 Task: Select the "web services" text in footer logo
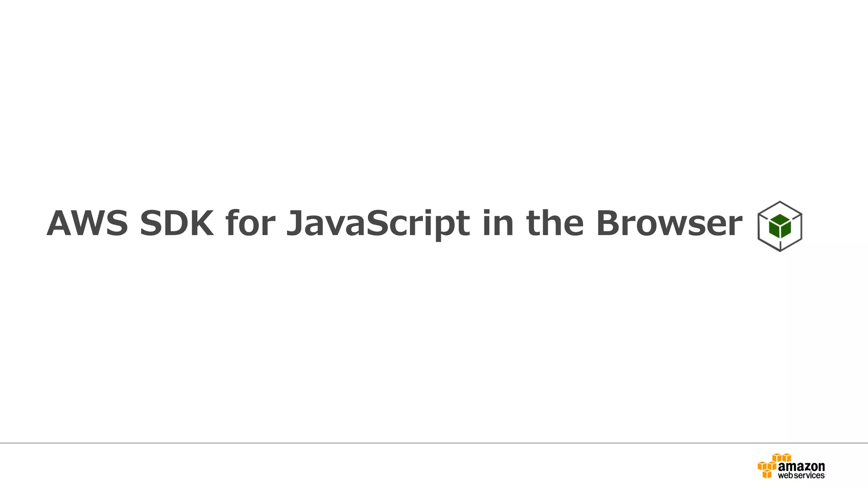coord(801,476)
